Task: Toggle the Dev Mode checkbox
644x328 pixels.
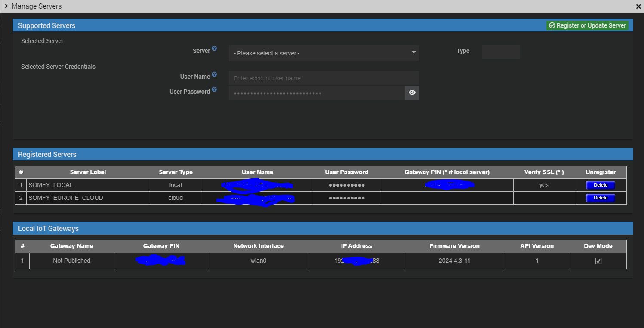Action: pos(598,261)
